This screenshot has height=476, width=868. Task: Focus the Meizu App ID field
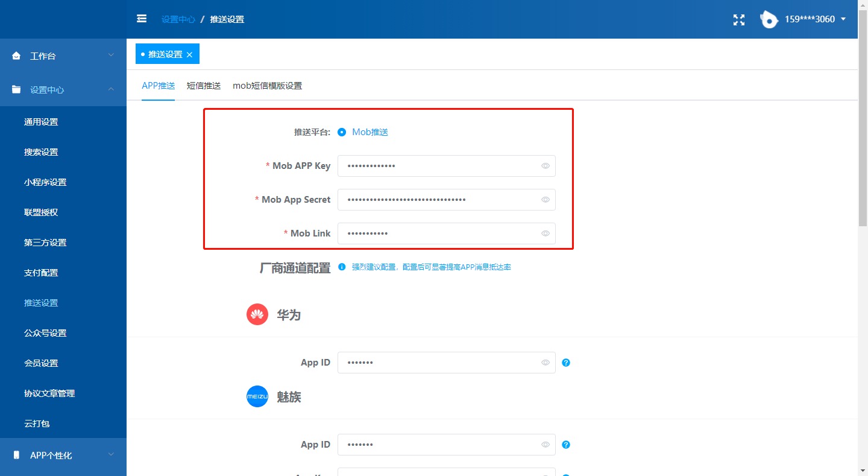pyautogui.click(x=447, y=445)
